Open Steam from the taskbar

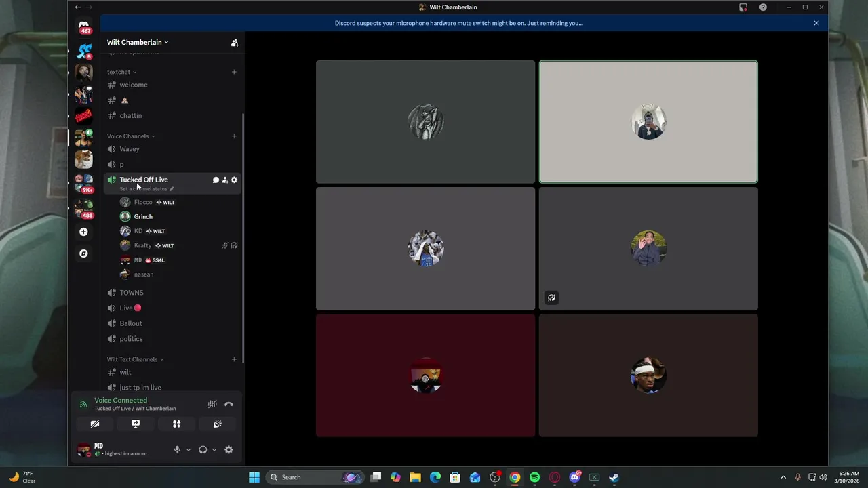[x=614, y=477]
